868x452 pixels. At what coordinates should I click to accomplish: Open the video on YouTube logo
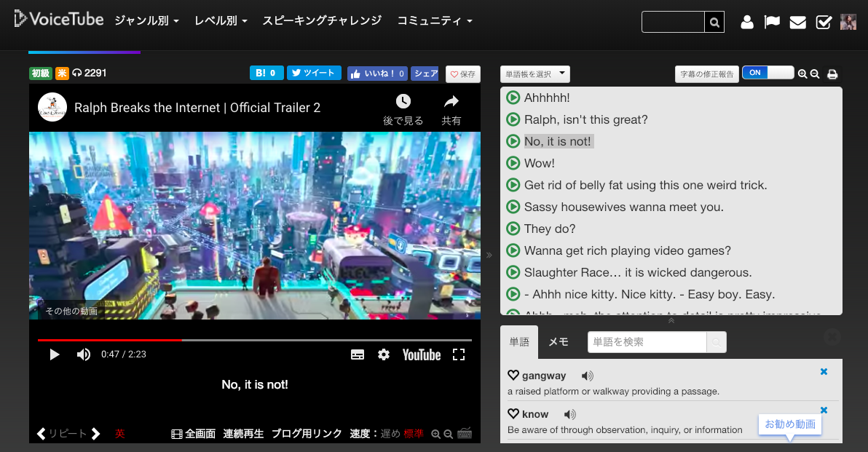(422, 355)
